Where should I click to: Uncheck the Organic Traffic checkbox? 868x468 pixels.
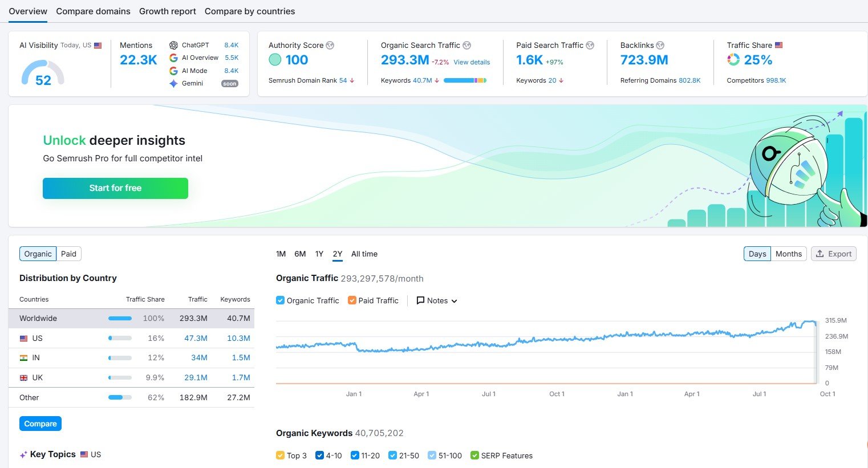pos(279,300)
